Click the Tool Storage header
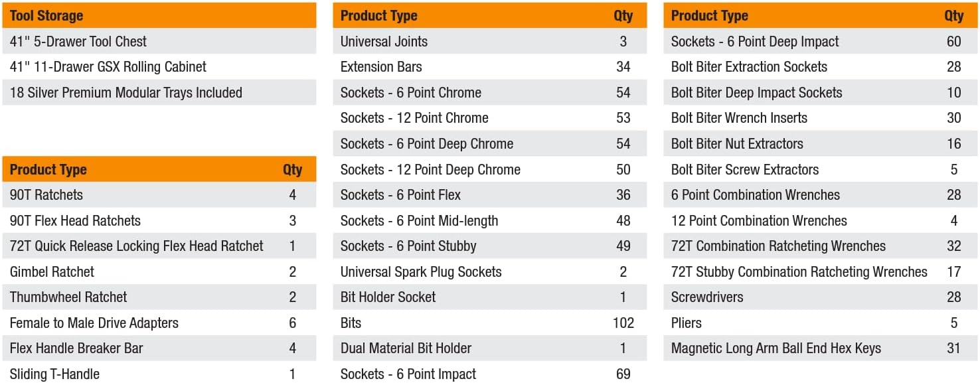This screenshot has width=980, height=383. 46,15
